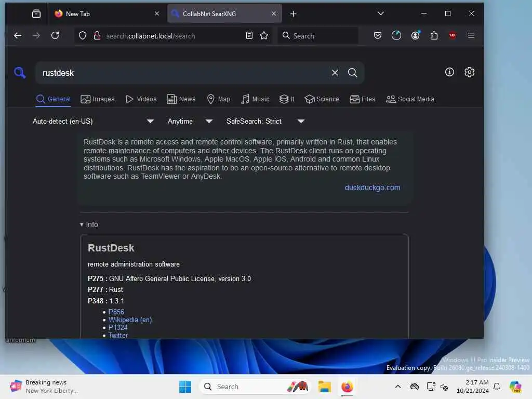
Task: Open the SearXNG about info icon
Action: pyautogui.click(x=449, y=72)
